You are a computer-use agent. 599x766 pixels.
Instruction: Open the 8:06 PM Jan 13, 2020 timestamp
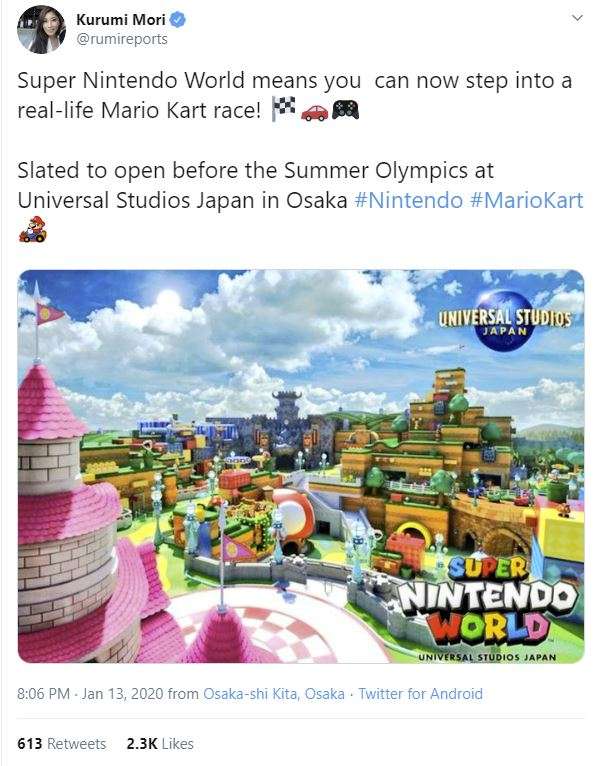(90, 694)
